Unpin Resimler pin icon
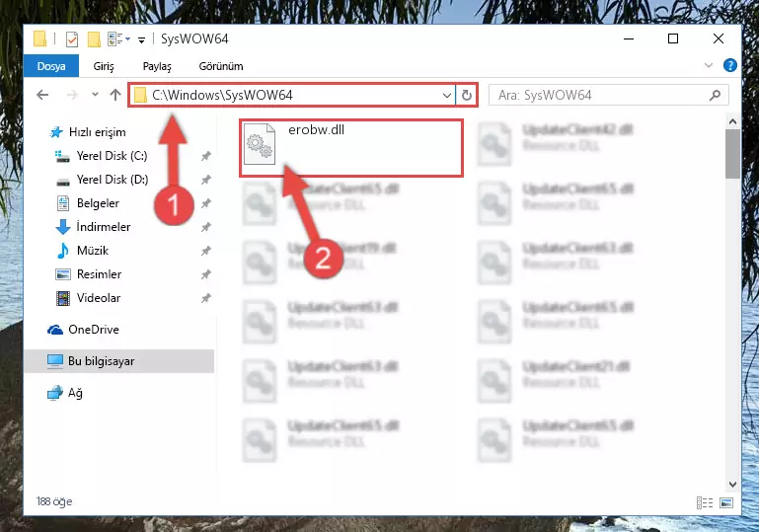Viewport: 759px width, 532px height. pos(205,274)
